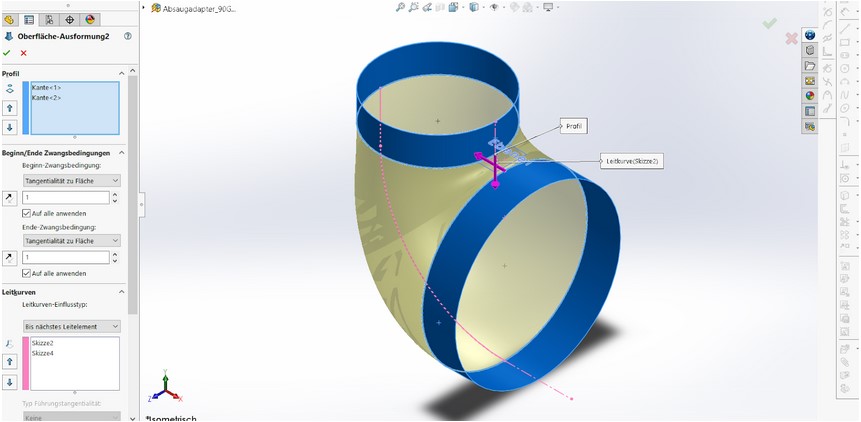Image resolution: width=861 pixels, height=422 pixels.
Task: Cancel the feature with the red X
Action: pos(23,53)
